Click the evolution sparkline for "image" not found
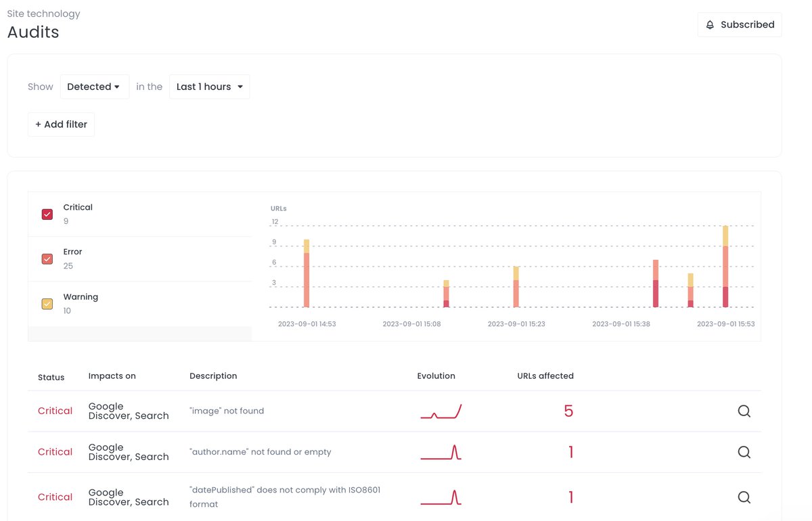 pyautogui.click(x=441, y=411)
